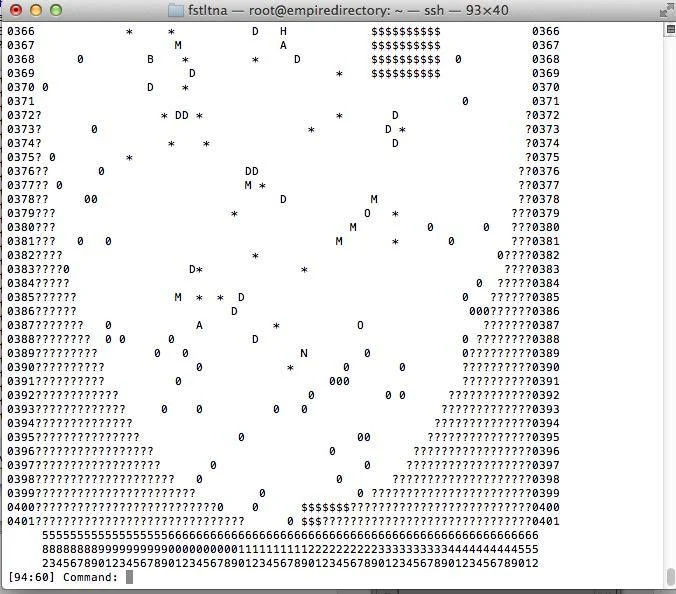Click the '$$$$$$$$$$' block on row 0366
The image size is (676, 594).
[x=406, y=31]
